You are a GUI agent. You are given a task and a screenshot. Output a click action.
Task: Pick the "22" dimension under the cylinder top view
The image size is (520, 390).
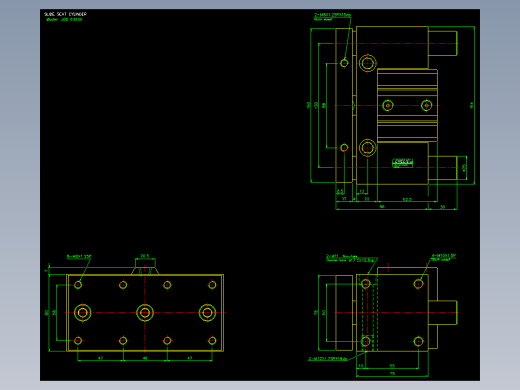tap(366, 199)
